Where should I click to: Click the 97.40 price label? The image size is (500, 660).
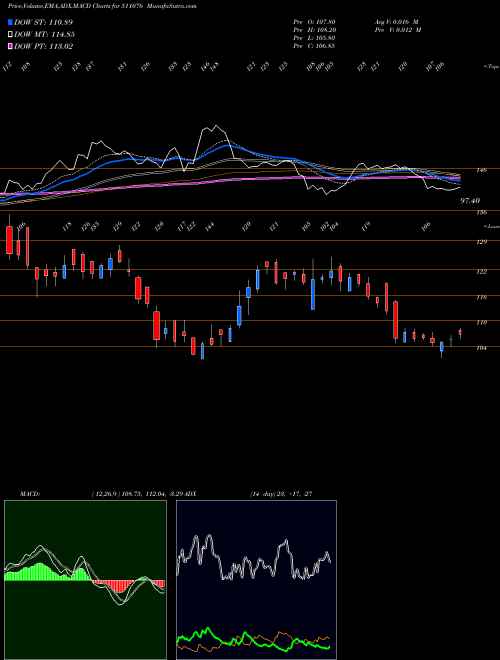pos(470,201)
